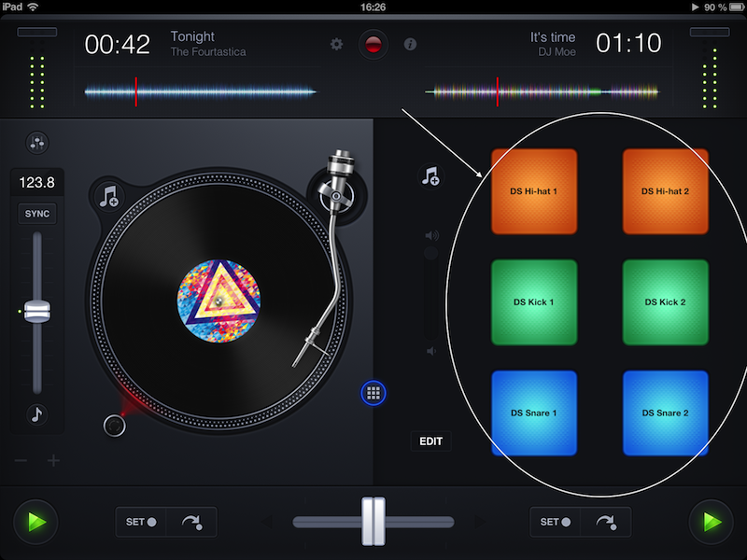Click the 123.8 BPM display
This screenshot has height=560, width=747.
point(37,183)
